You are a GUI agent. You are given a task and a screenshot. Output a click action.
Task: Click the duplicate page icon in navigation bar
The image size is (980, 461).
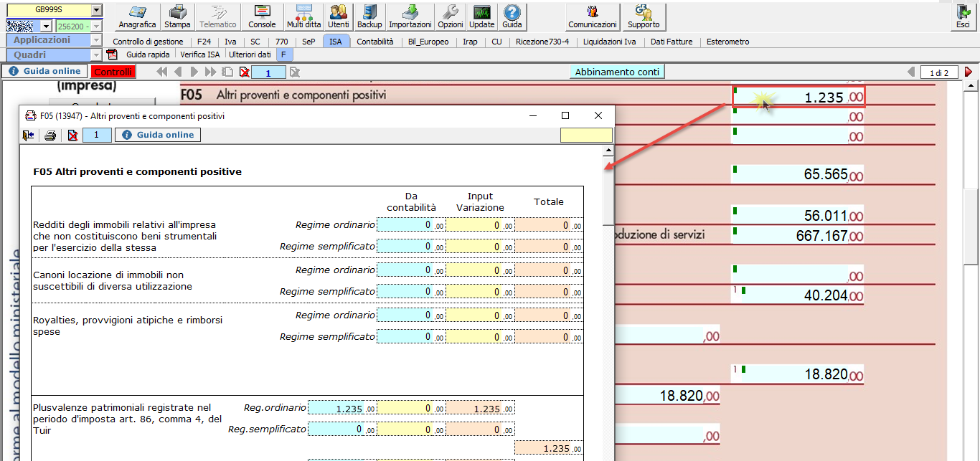click(x=227, y=72)
